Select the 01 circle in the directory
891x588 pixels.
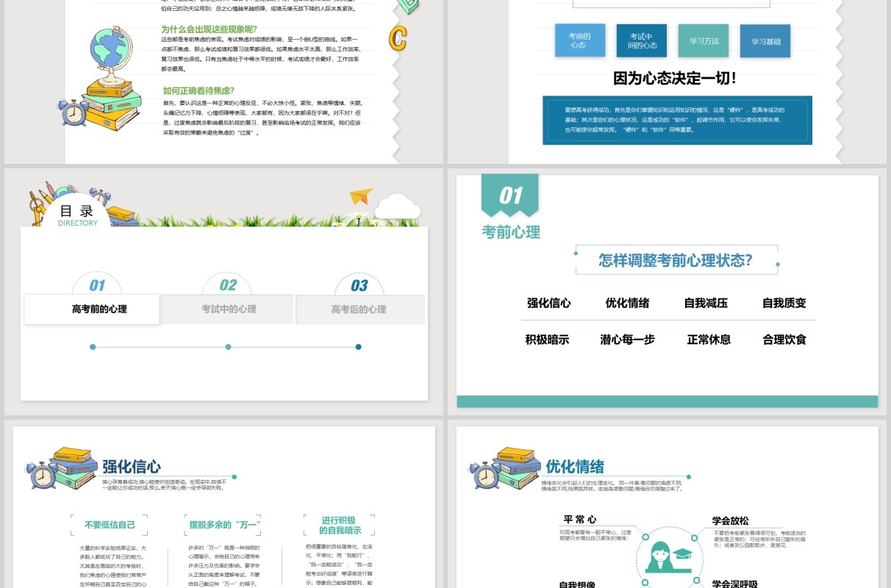(97, 285)
